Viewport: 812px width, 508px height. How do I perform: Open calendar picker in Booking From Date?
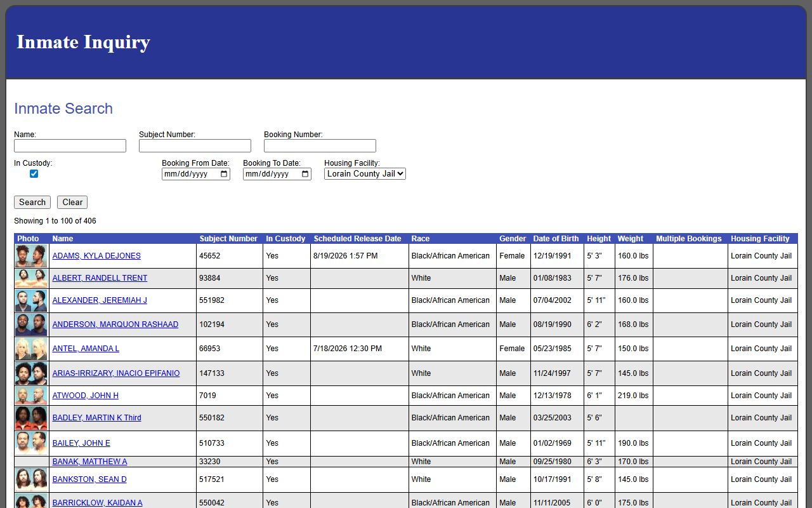[x=224, y=174]
